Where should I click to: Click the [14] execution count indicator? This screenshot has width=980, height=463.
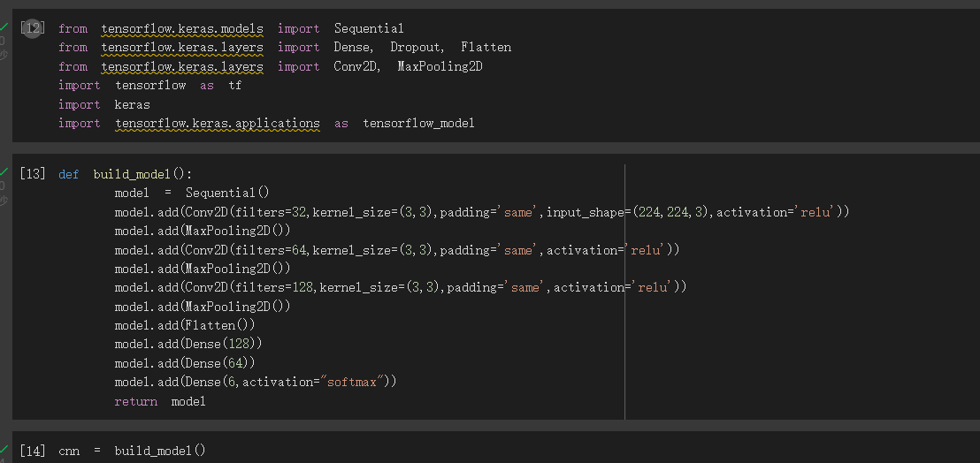click(x=33, y=451)
